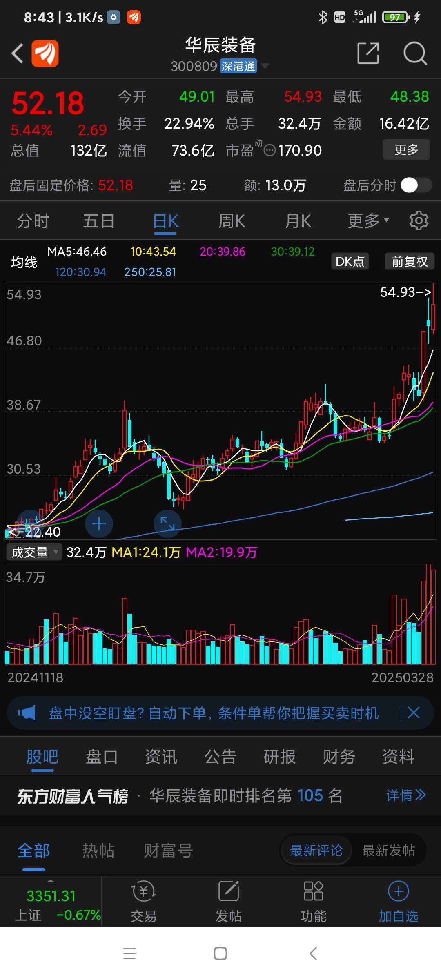
Task: Select the 财富号 posts filter
Action: 168,851
